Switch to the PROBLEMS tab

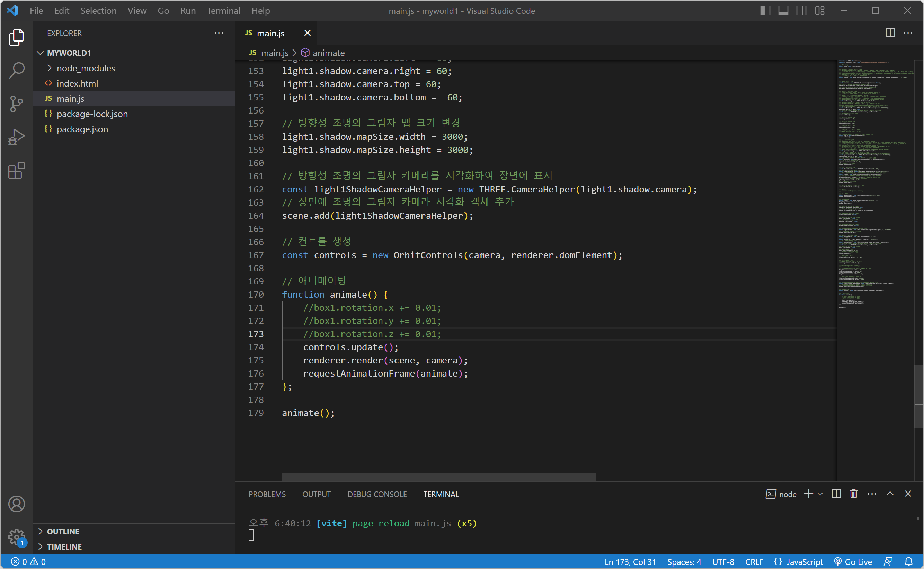tap(267, 494)
